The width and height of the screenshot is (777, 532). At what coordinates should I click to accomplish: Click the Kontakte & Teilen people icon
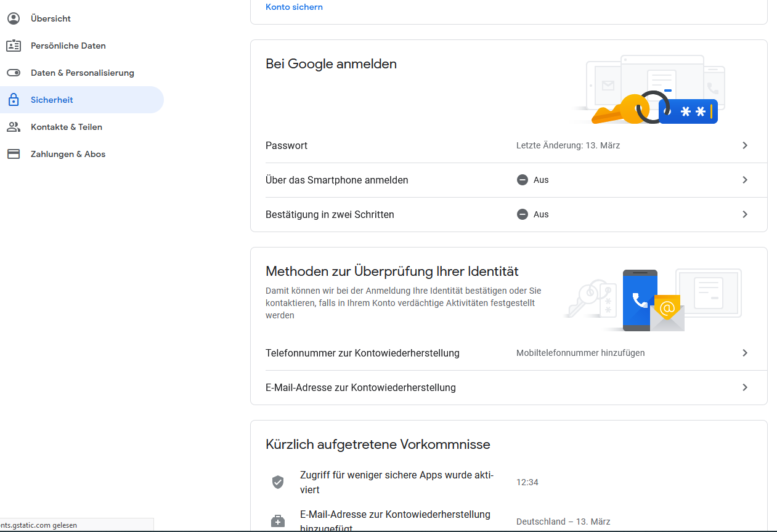[14, 127]
